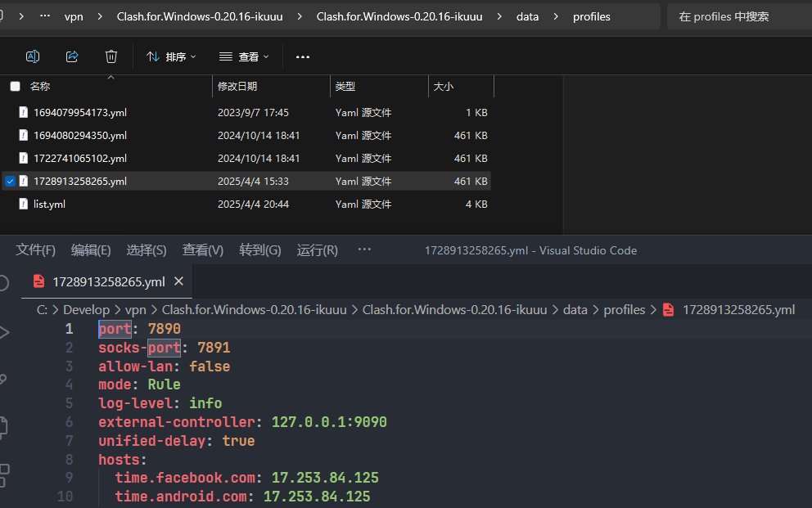Click the yaml file icon of 1694079954173.yml

click(23, 112)
